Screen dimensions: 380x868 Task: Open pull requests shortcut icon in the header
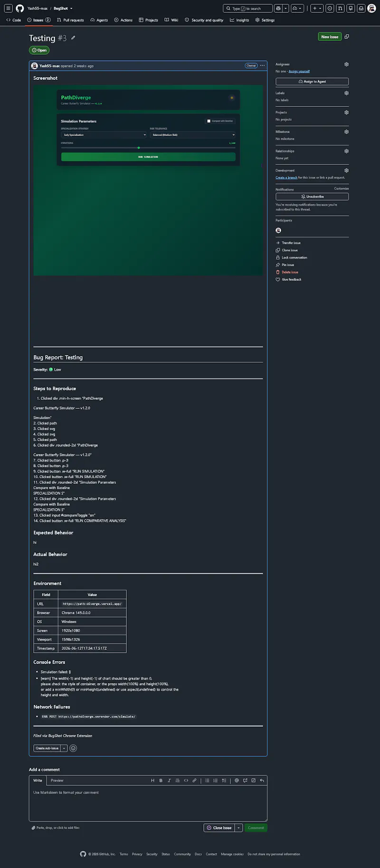[340, 8]
